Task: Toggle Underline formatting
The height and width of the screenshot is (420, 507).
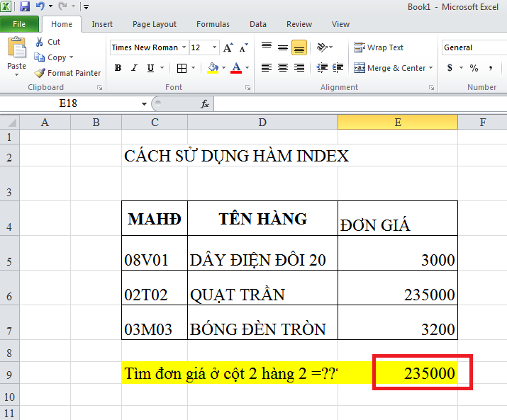Action: 150,68
